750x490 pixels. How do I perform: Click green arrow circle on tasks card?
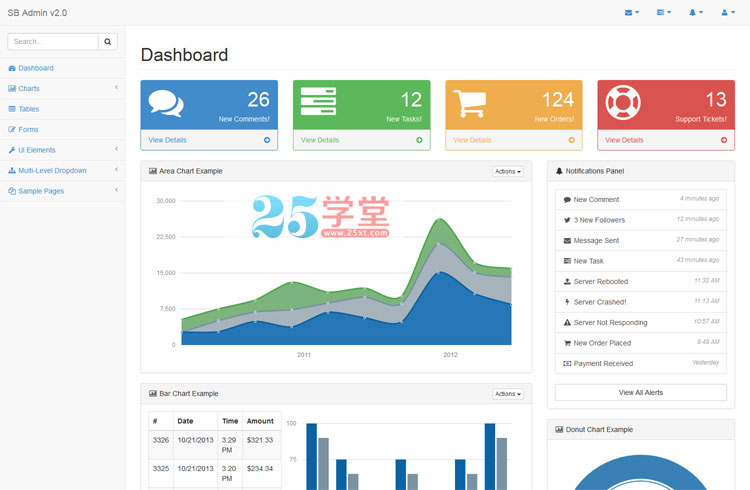tap(419, 140)
